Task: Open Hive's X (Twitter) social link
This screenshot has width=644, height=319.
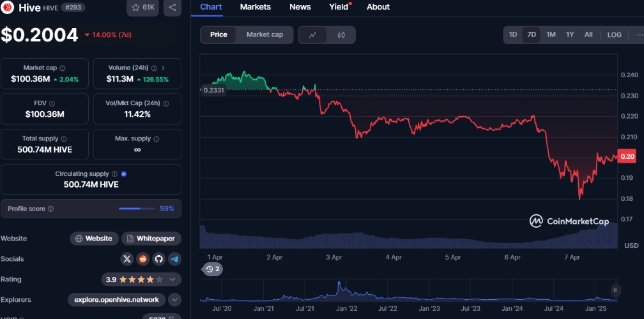Action: click(x=127, y=259)
